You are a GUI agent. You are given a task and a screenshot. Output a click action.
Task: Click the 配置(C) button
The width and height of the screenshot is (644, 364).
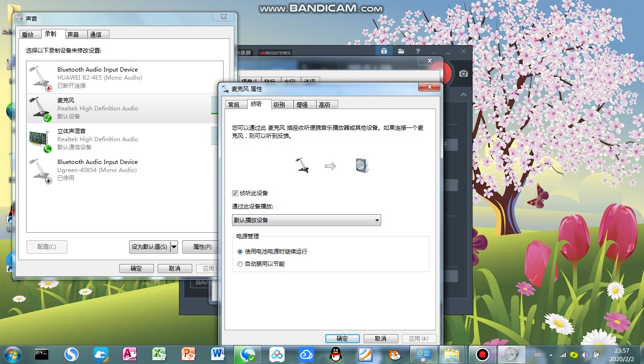pyautogui.click(x=47, y=246)
